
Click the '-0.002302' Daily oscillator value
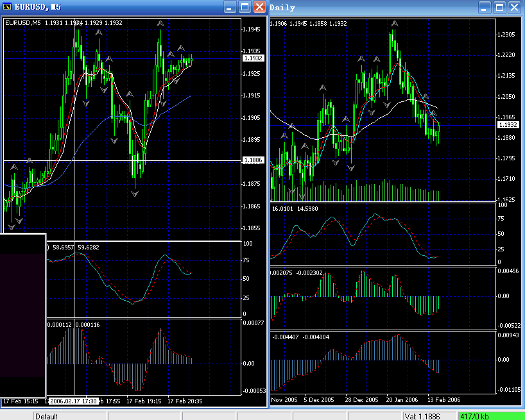309,273
